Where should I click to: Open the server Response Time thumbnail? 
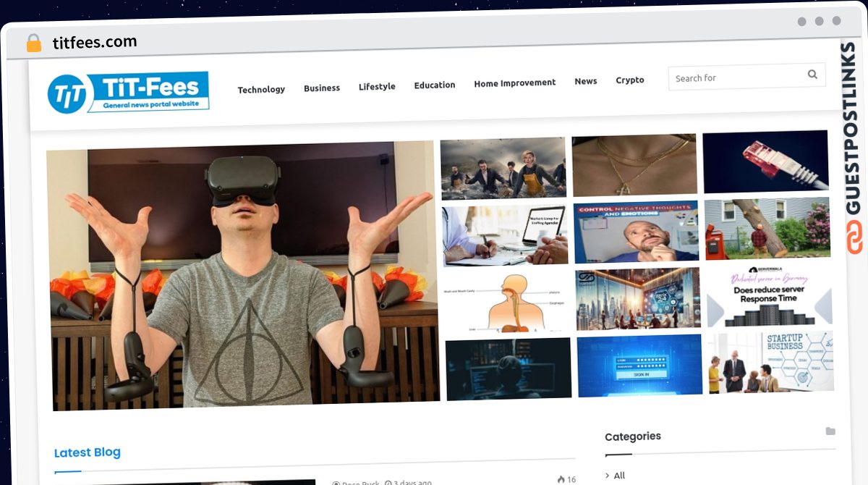click(x=770, y=295)
